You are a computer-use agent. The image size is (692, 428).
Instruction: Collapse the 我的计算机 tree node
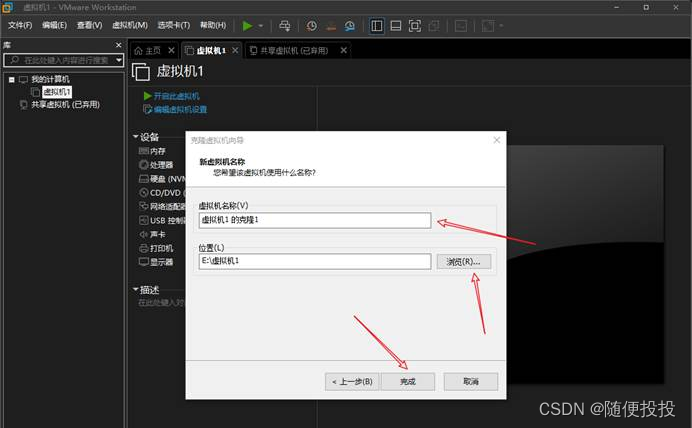12,80
